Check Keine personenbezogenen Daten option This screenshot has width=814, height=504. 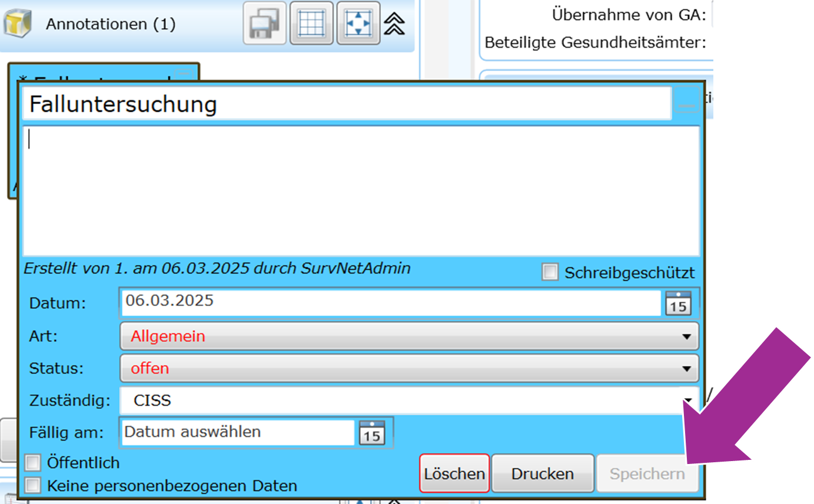click(33, 485)
